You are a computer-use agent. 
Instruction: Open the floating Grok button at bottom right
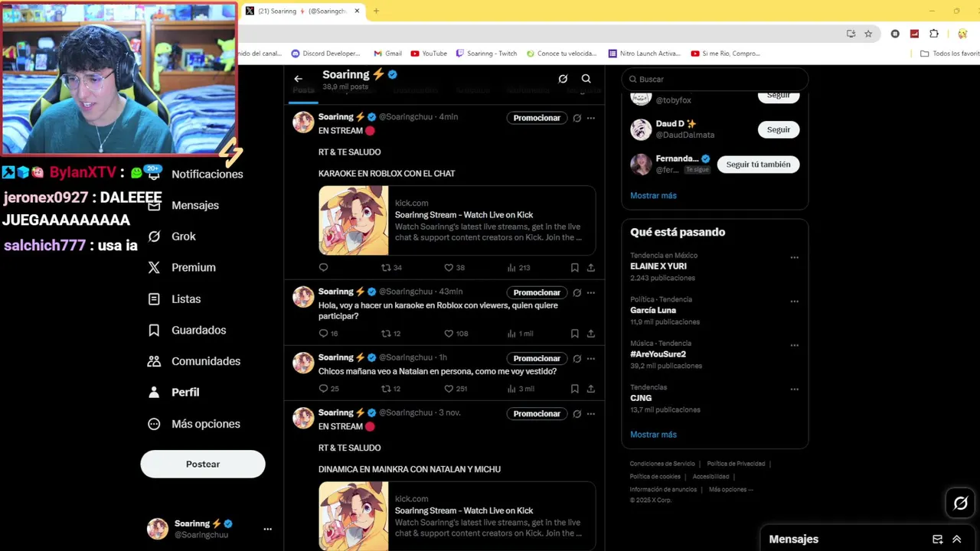click(960, 503)
